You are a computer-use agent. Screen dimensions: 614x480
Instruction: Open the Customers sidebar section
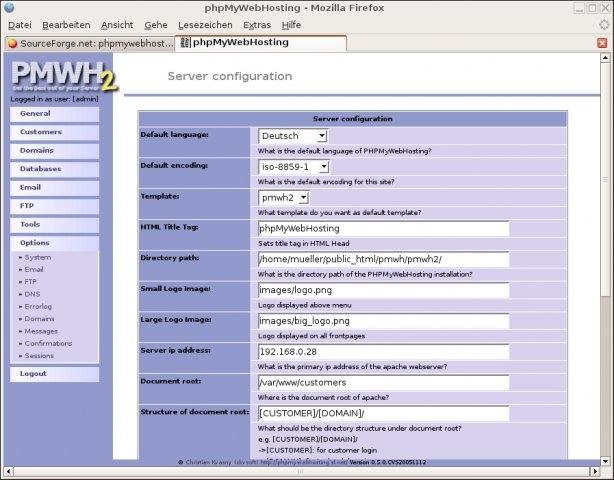coord(54,132)
